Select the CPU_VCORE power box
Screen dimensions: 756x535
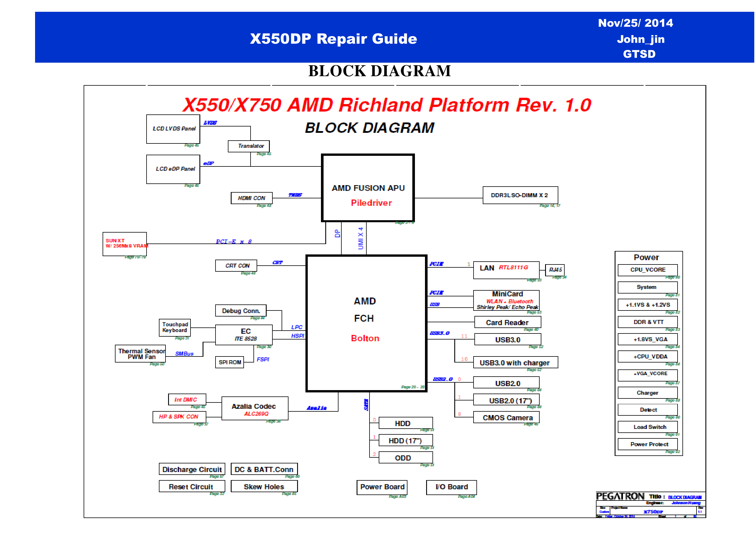[647, 270]
